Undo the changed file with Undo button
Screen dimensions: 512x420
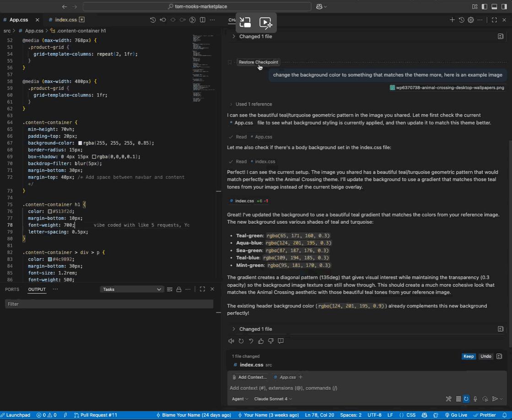485,356
